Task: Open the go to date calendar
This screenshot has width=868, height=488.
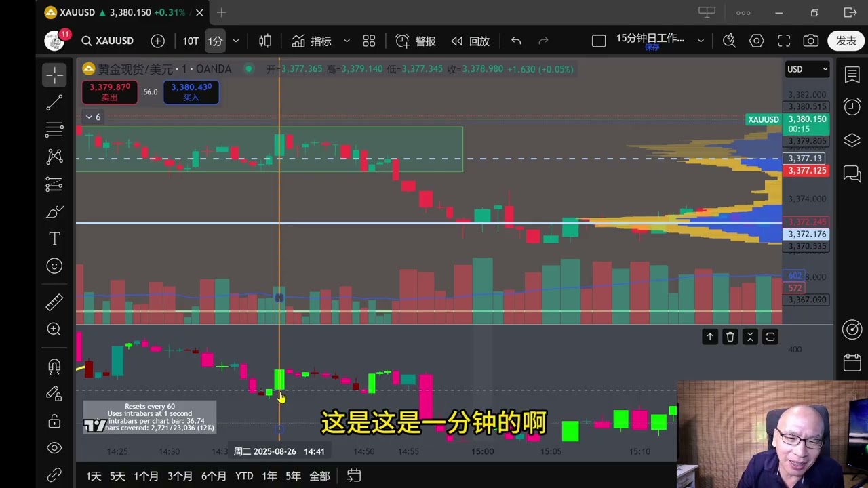Action: 353,476
